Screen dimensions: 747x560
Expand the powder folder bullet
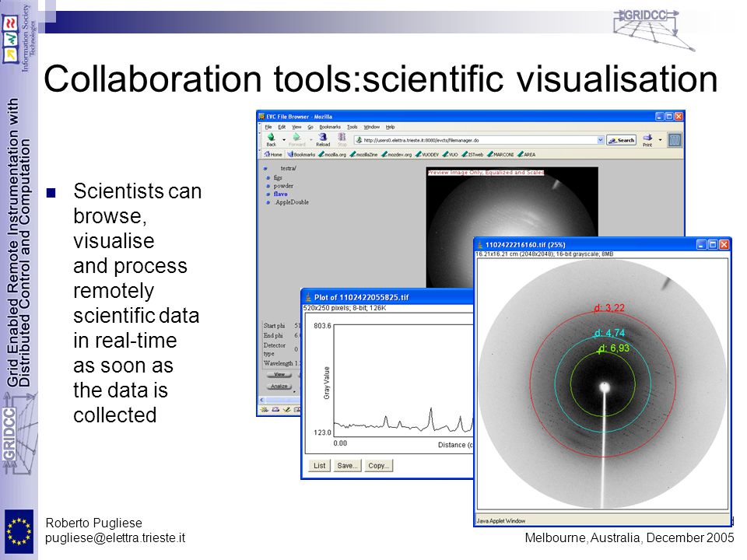point(268,186)
